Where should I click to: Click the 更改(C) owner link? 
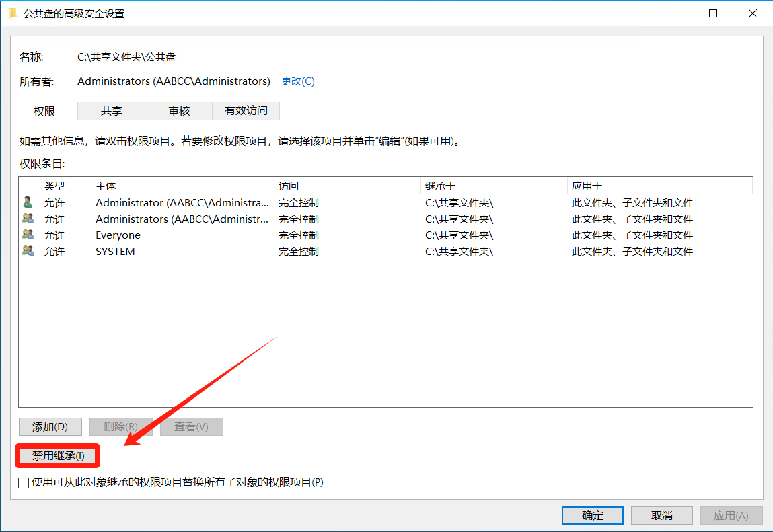point(297,81)
